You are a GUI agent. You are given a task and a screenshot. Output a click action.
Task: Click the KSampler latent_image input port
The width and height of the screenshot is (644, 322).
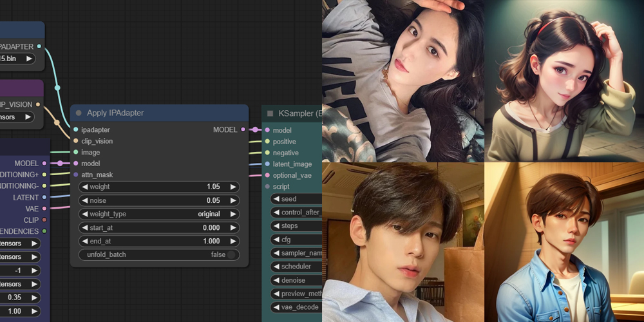[267, 164]
